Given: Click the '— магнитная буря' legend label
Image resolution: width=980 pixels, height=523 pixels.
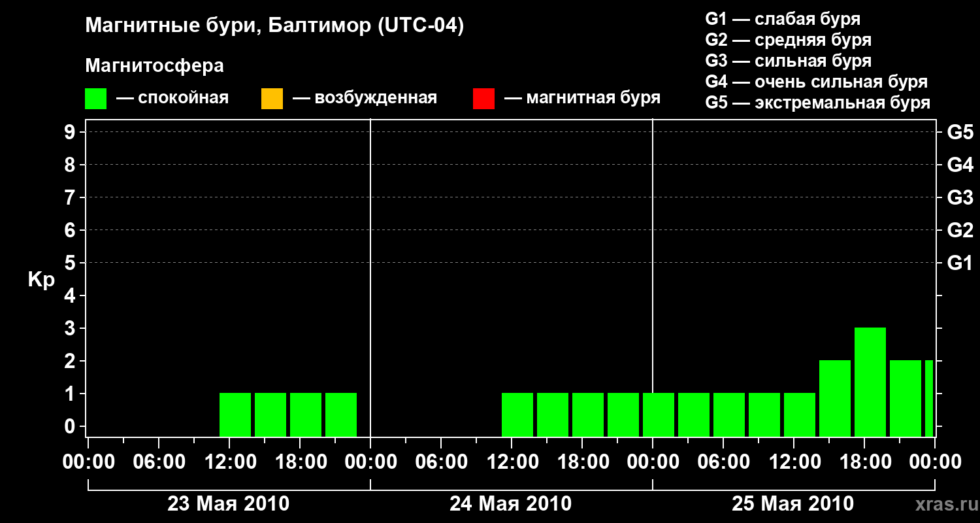Looking at the screenshot, I should (x=583, y=99).
